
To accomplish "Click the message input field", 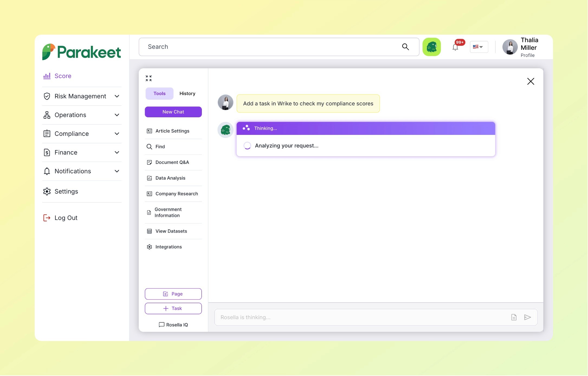I will coord(352,317).
